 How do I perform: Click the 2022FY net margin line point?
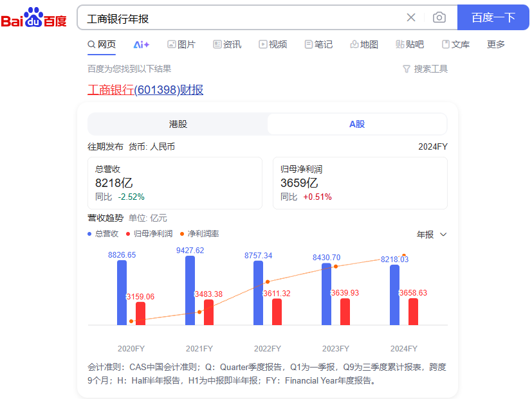(268, 281)
